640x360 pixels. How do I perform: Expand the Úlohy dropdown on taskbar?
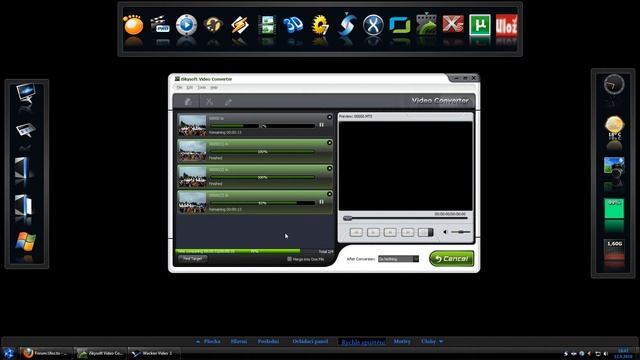click(441, 342)
